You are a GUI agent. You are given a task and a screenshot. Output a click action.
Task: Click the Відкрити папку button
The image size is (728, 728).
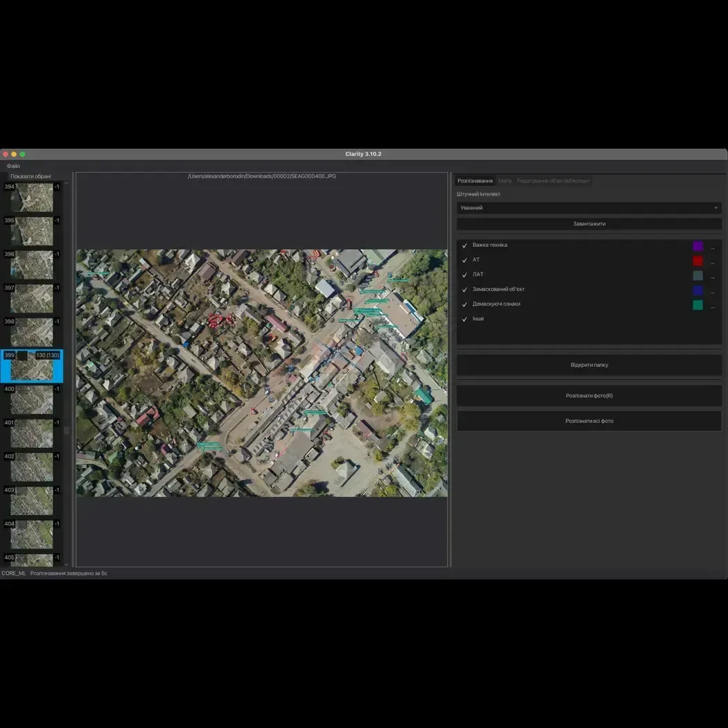click(589, 365)
